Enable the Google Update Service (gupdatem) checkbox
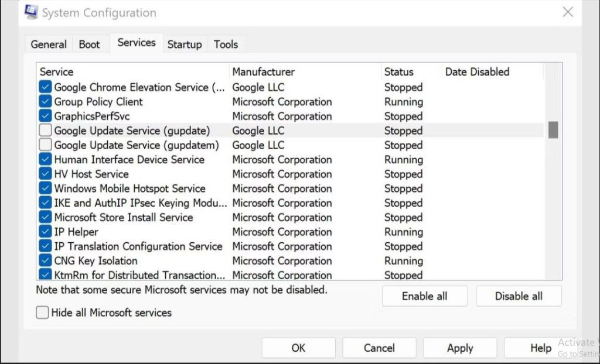Screen dimensions: 600x364 coord(45,145)
